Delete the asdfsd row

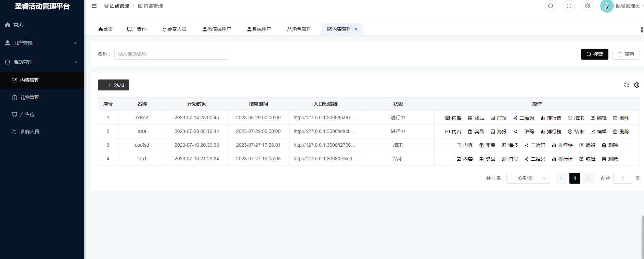coord(610,145)
